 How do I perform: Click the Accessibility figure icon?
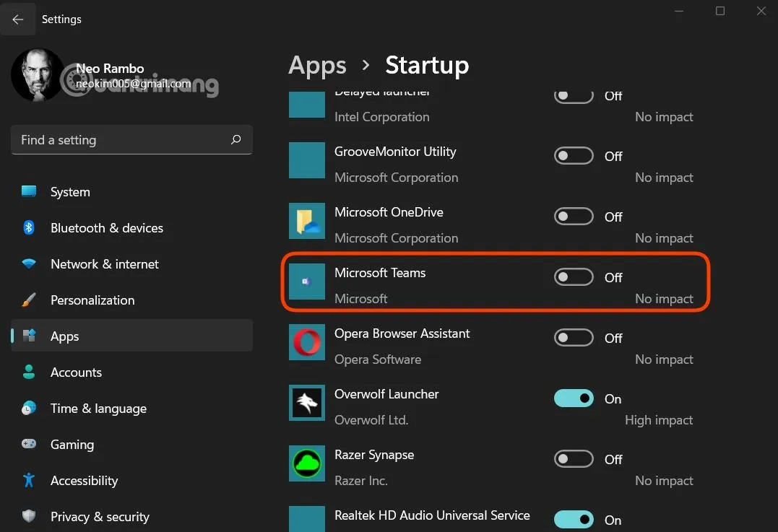click(29, 480)
